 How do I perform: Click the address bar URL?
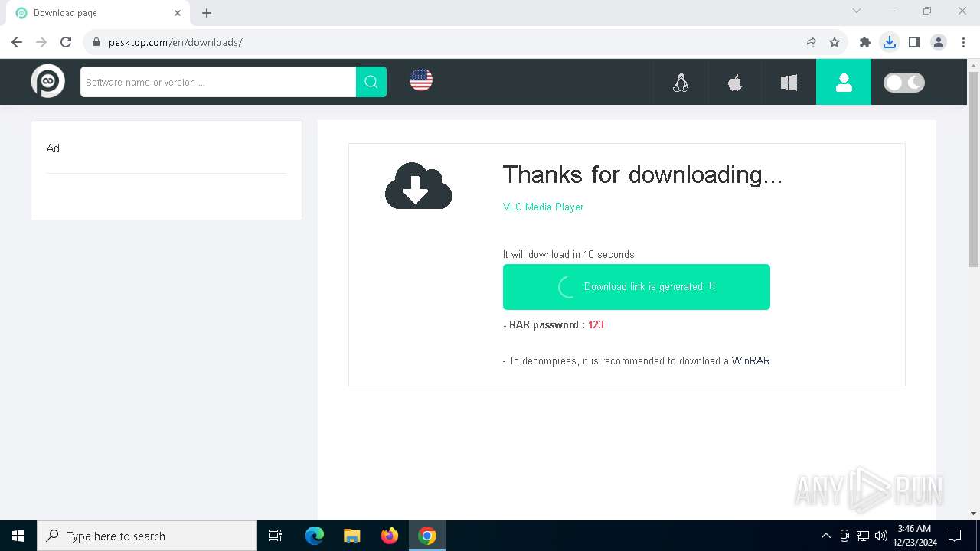pos(175,42)
